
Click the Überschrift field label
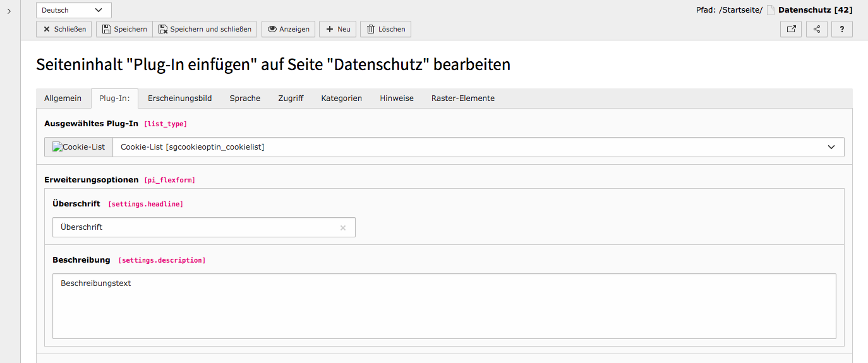click(76, 204)
